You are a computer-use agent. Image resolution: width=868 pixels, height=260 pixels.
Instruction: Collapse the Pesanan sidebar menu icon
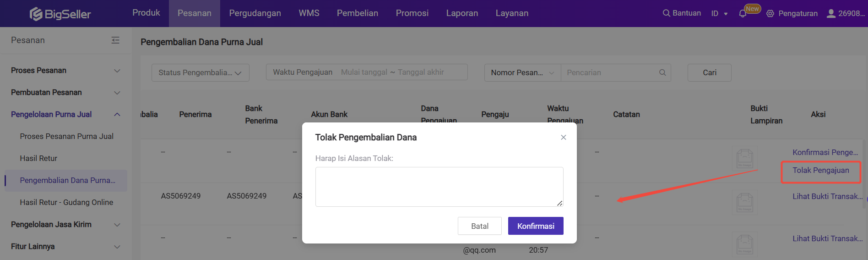115,40
